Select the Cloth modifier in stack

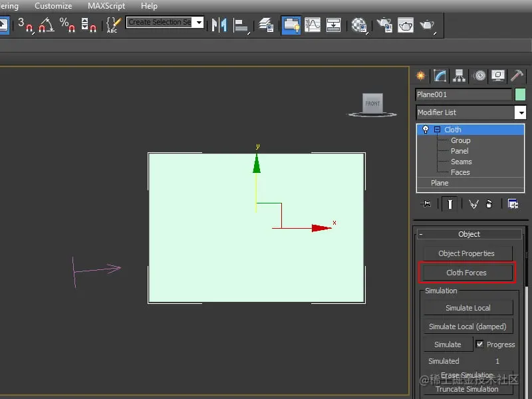[x=470, y=130]
